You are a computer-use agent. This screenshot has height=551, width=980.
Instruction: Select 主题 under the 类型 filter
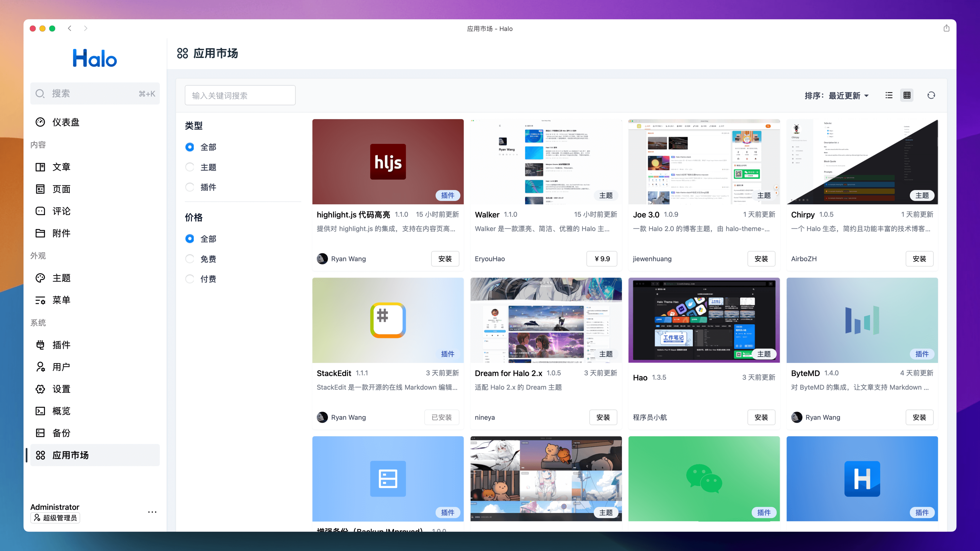point(190,167)
